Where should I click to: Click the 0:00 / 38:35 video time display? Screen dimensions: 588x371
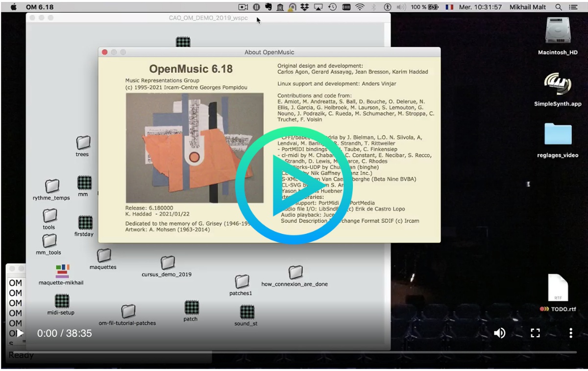65,333
